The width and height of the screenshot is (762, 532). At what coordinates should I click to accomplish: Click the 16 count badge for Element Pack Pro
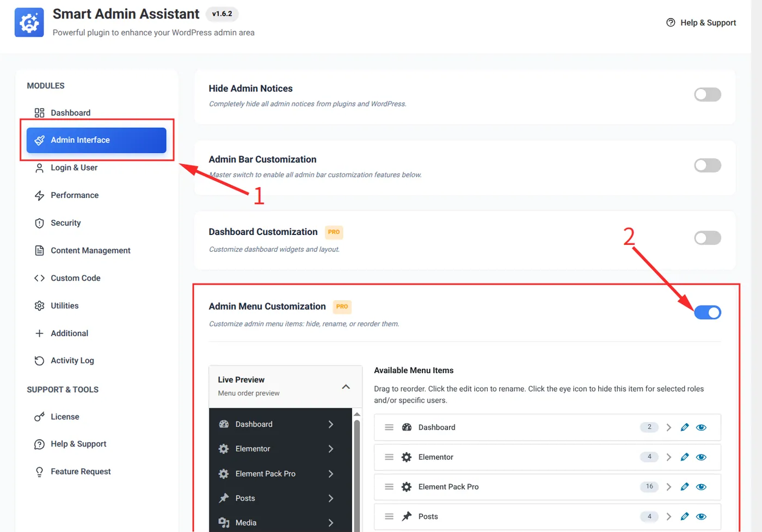(x=649, y=486)
